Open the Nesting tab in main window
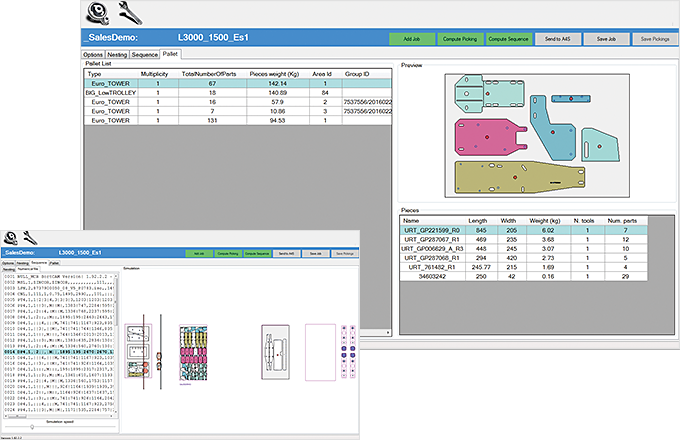Image resolution: width=680 pixels, height=441 pixels. (118, 54)
